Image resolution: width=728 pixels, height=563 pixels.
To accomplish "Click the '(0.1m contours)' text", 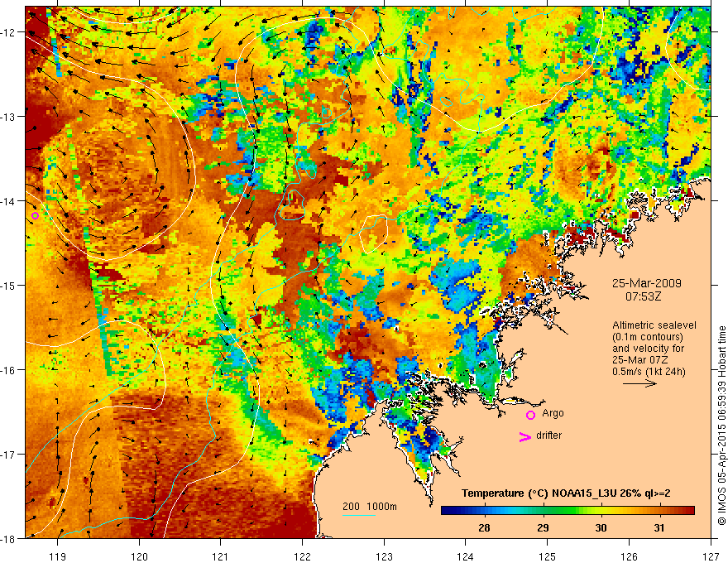I will tap(647, 337).
